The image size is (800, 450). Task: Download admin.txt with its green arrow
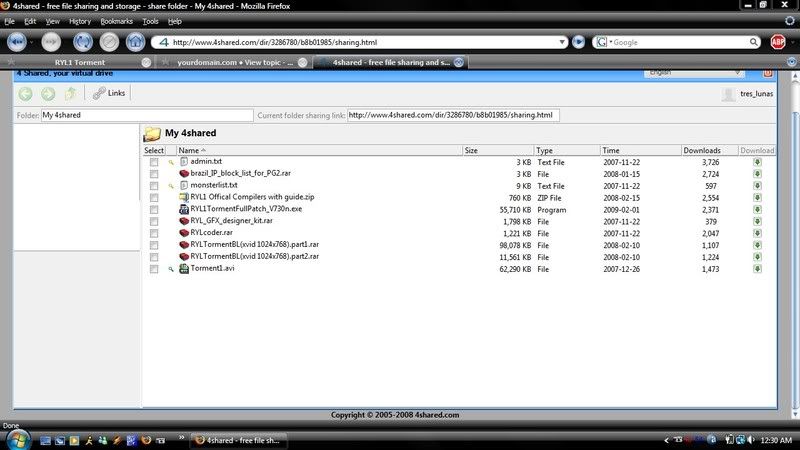coord(757,162)
